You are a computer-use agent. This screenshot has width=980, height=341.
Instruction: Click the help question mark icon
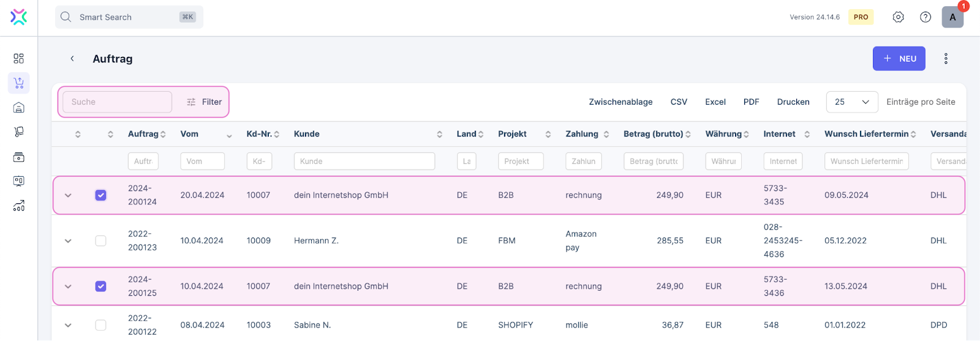(x=925, y=17)
